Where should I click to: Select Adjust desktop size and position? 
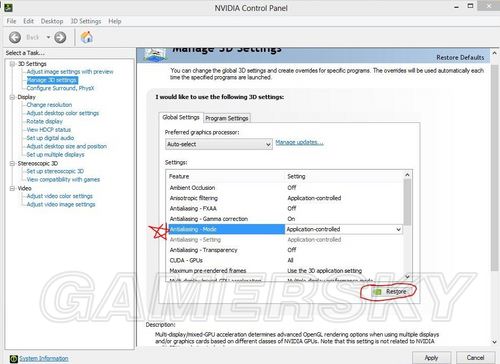[x=67, y=146]
